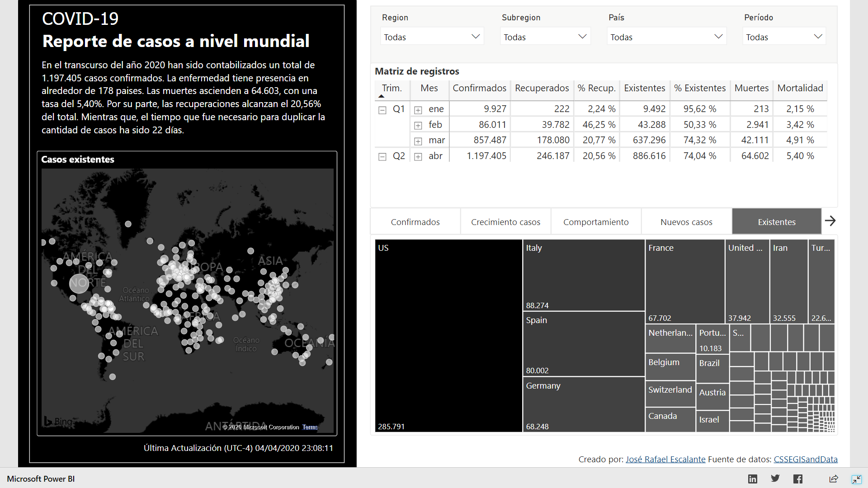Exit full screen mode icon
Screen dimensions: 868x488
pyautogui.click(x=856, y=479)
